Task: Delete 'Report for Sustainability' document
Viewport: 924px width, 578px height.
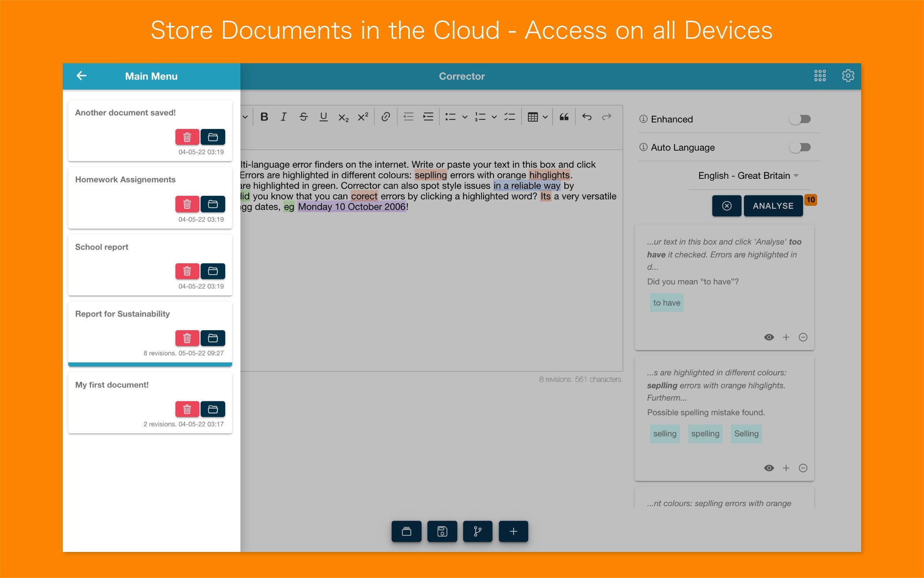Action: point(187,338)
